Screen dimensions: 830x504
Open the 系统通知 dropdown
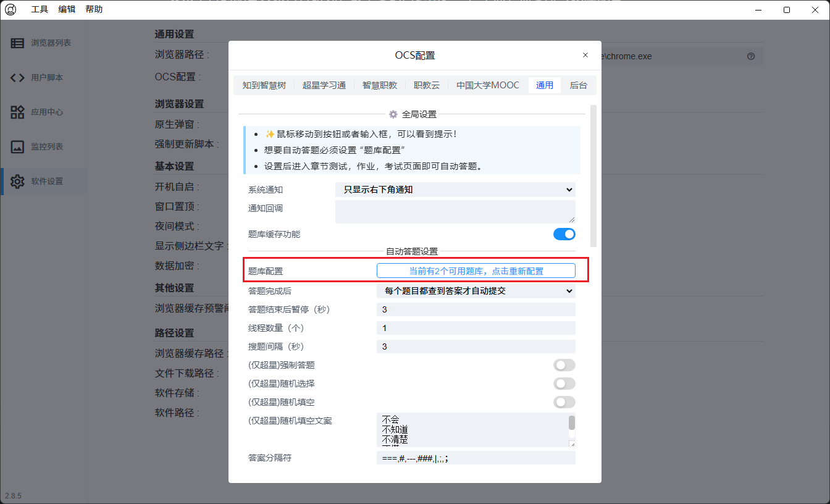pos(455,190)
